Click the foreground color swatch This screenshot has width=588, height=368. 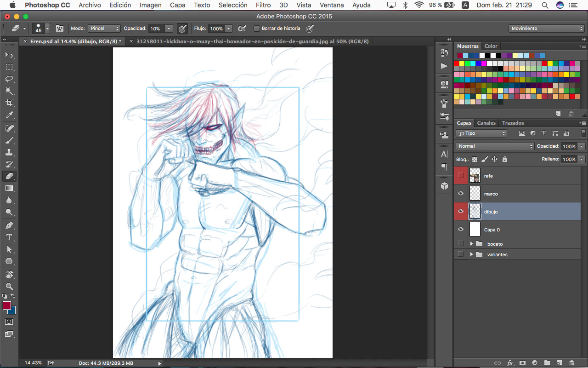(6, 305)
